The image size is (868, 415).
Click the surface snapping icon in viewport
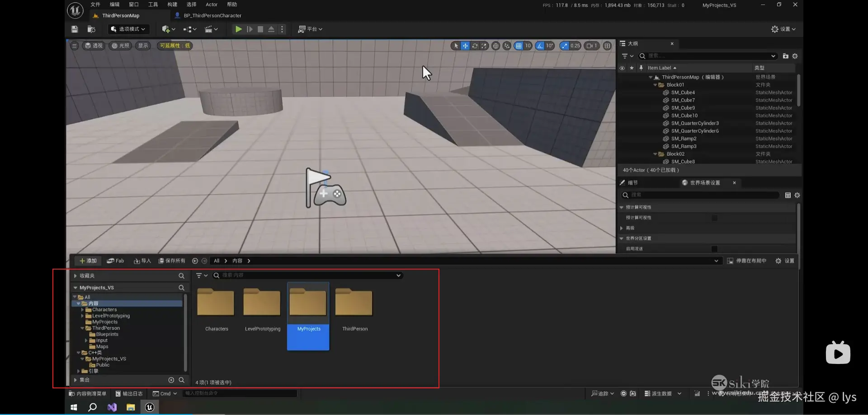(507, 46)
